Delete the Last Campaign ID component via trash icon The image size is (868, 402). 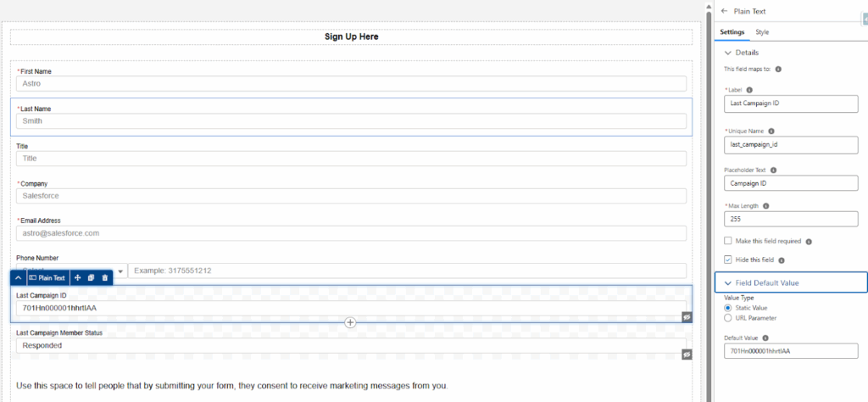[x=105, y=277]
